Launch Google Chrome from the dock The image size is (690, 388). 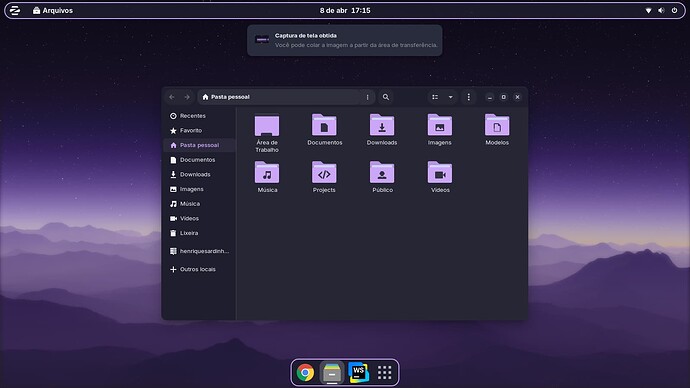[305, 373]
